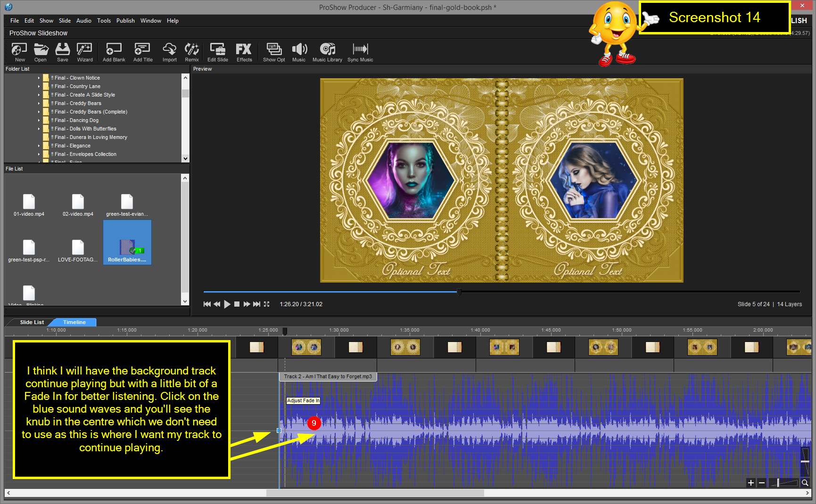Stop the preview playback
Image resolution: width=816 pixels, height=504 pixels.
237,304
